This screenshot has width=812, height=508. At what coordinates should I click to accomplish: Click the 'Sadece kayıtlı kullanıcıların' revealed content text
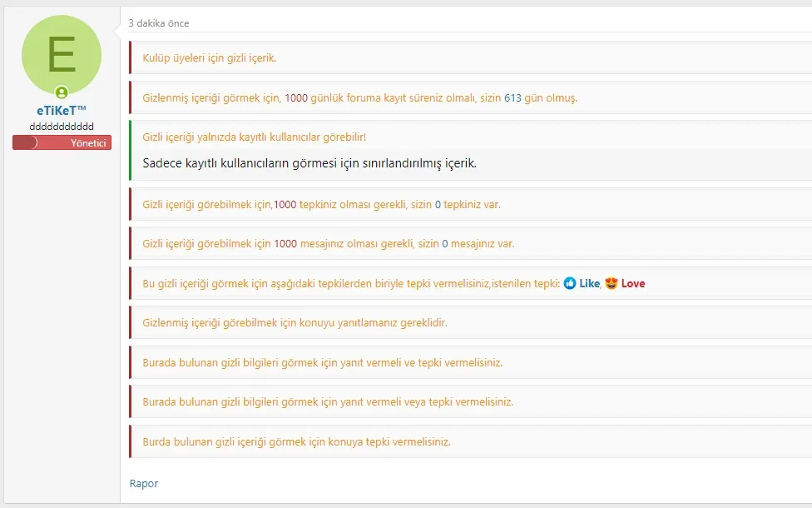click(x=309, y=163)
